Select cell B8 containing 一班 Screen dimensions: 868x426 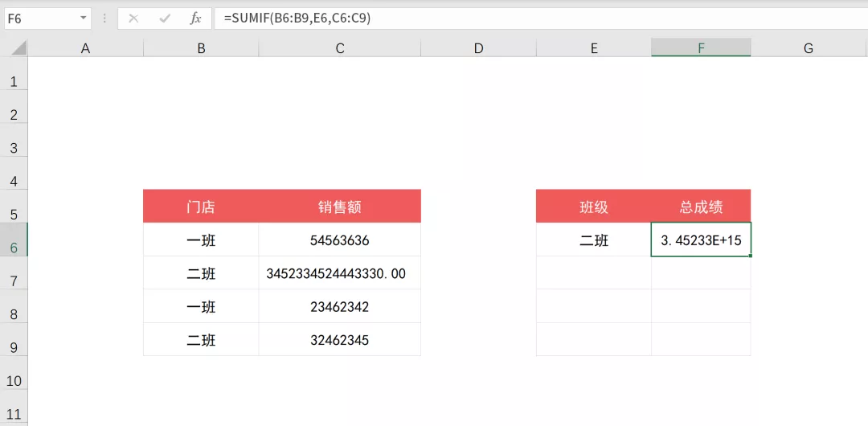[201, 305]
